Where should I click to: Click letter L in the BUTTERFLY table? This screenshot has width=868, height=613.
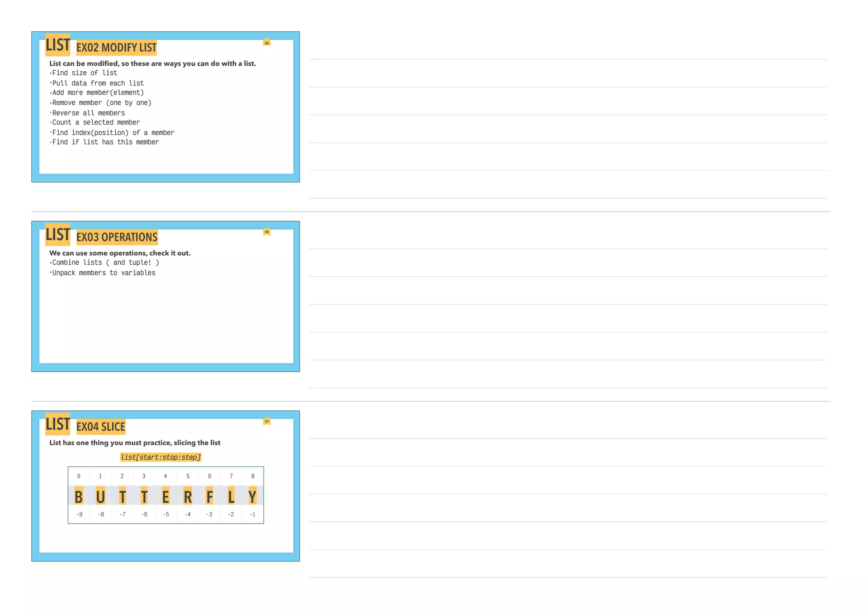coord(231,496)
